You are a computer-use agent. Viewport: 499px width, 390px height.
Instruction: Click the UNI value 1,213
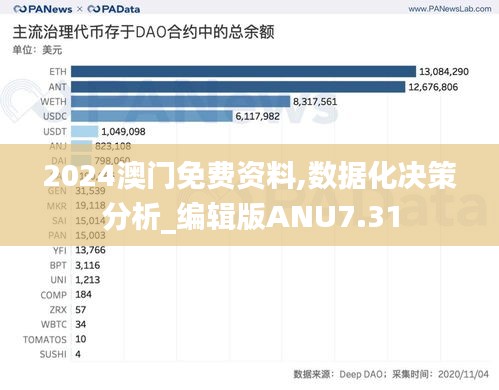pyautogui.click(x=88, y=280)
